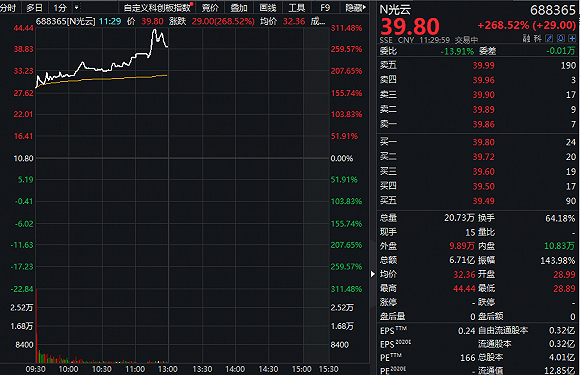
Task: Switch to the 分时 intraday tab
Action: pos(8,7)
